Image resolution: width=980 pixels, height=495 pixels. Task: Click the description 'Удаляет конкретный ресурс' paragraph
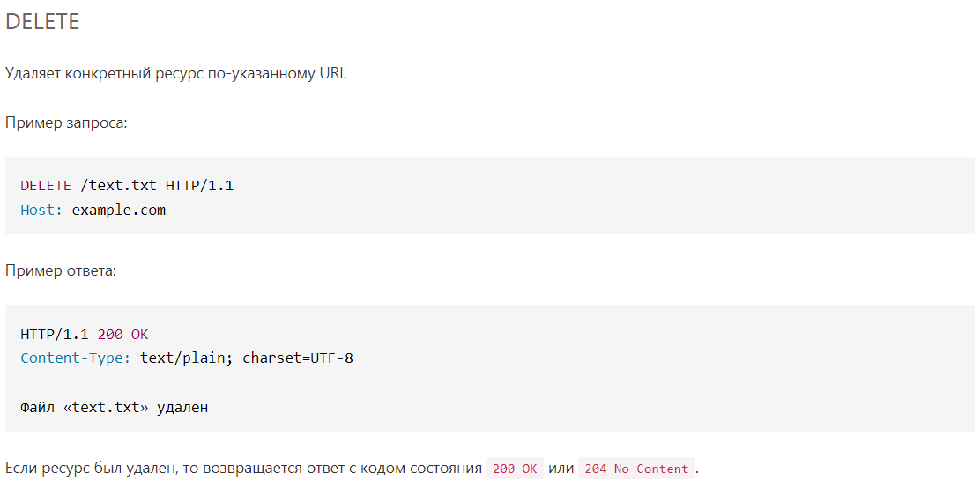coord(175,74)
